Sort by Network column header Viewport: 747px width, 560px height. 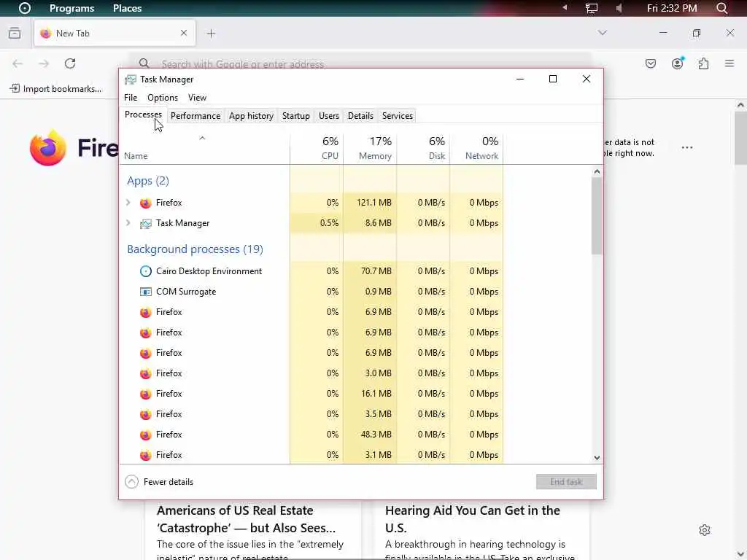pos(476,149)
